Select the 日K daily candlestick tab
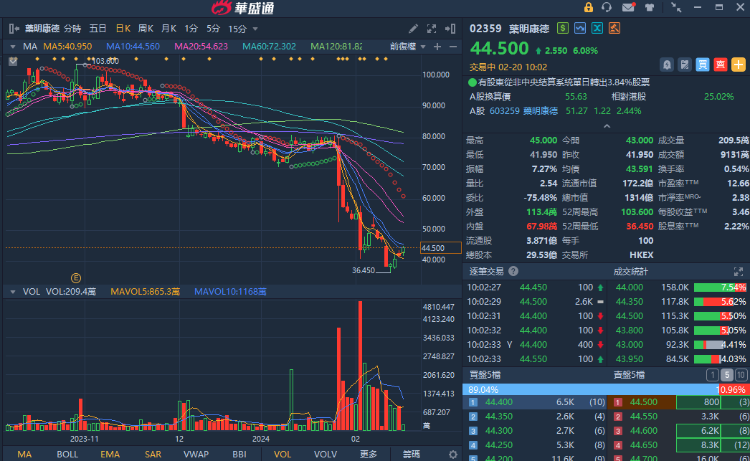The height and width of the screenshot is (461, 750). coord(123,29)
